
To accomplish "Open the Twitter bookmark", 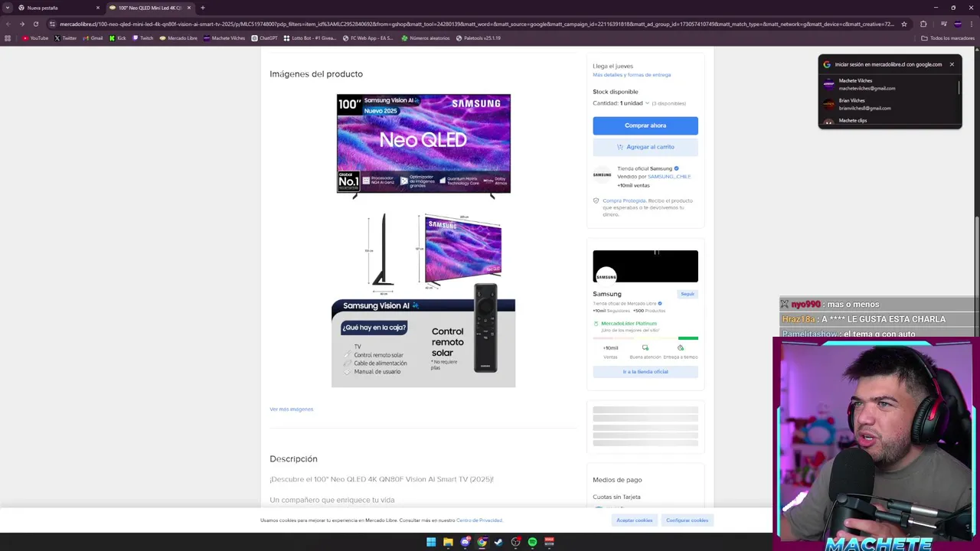I will (66, 37).
